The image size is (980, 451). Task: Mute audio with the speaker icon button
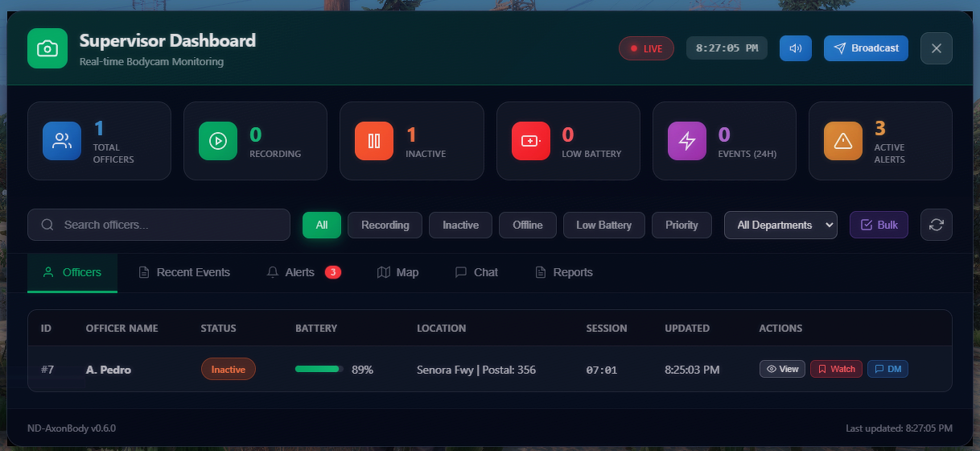(x=795, y=48)
